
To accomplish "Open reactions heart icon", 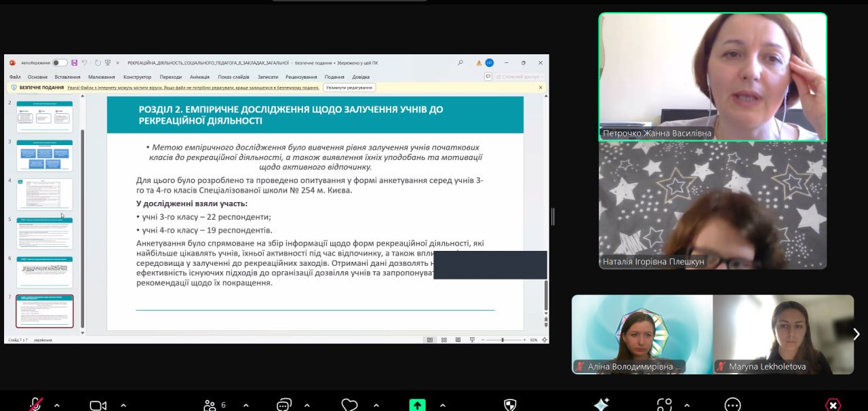I will coord(349,406).
